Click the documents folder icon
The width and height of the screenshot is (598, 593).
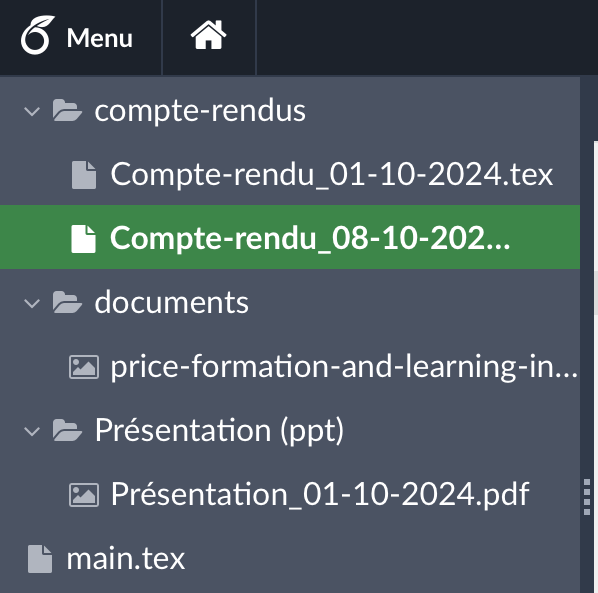(x=67, y=302)
